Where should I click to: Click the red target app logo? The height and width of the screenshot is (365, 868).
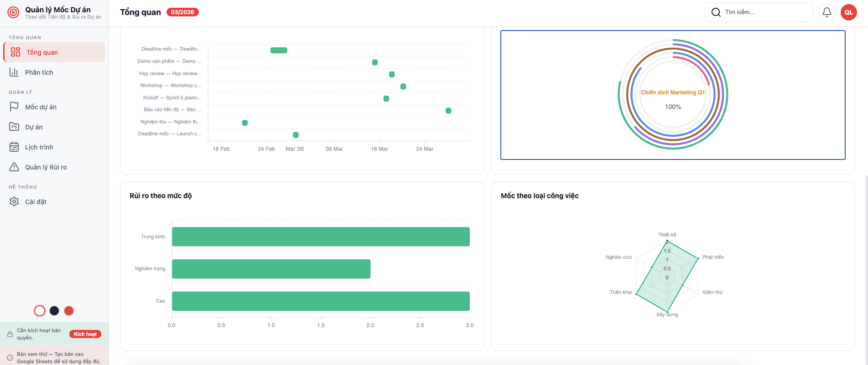[x=13, y=13]
